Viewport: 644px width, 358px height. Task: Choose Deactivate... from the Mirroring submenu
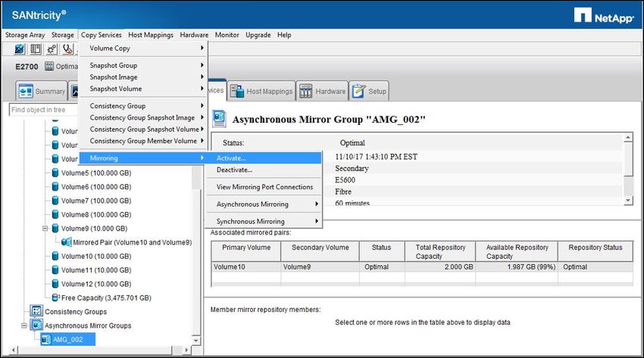pyautogui.click(x=264, y=170)
